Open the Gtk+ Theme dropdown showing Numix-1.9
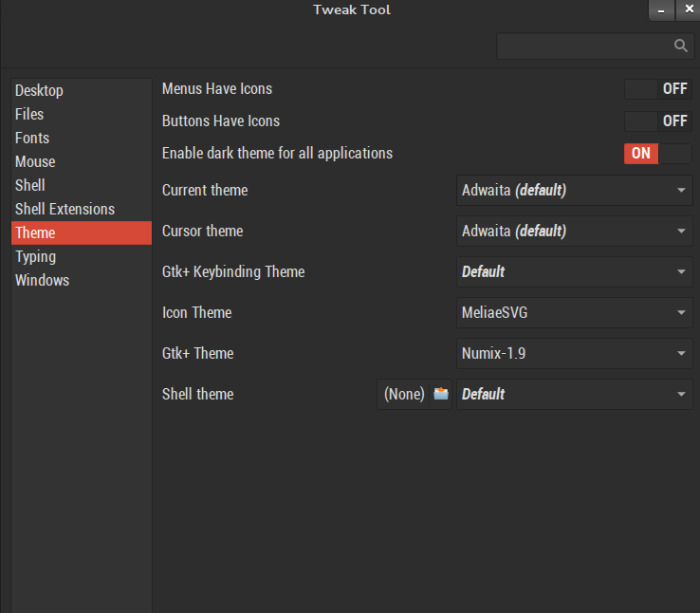This screenshot has width=700, height=613. (575, 353)
